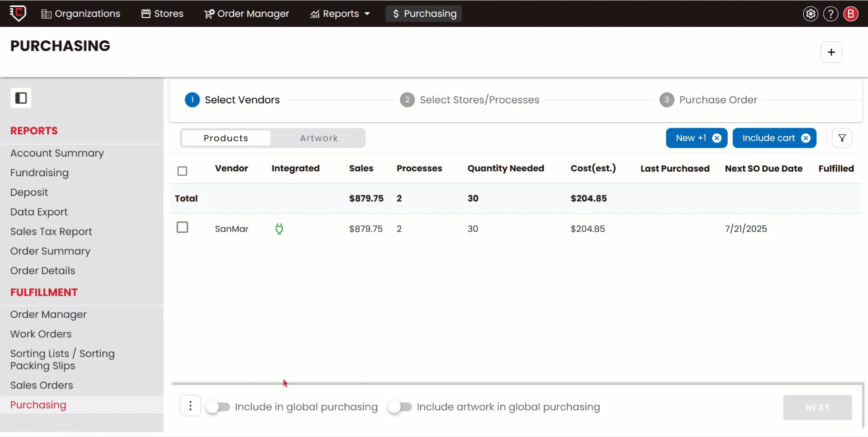Switch to the Artwork tab

[319, 138]
